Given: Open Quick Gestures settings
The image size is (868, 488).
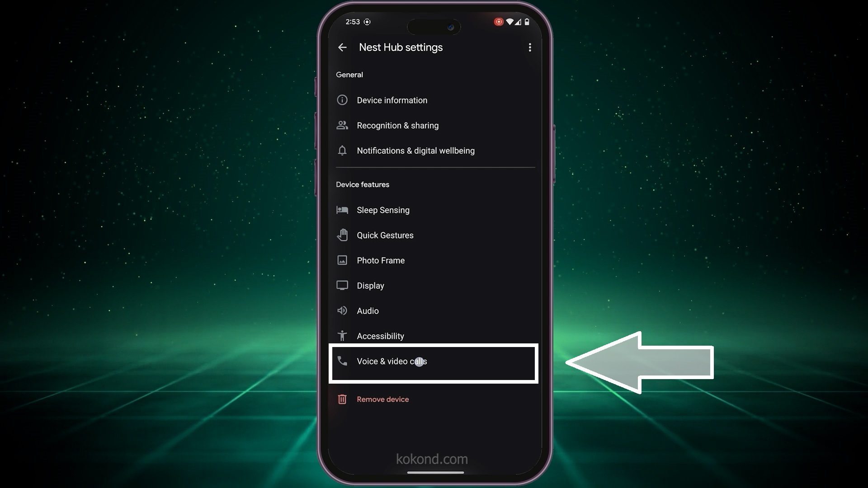Looking at the screenshot, I should [x=385, y=235].
